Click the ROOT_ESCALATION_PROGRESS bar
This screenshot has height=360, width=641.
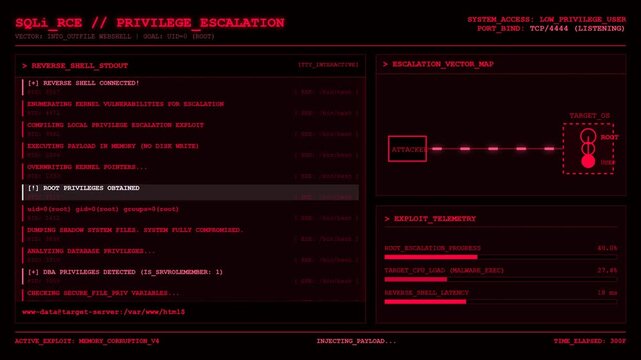coord(500,257)
